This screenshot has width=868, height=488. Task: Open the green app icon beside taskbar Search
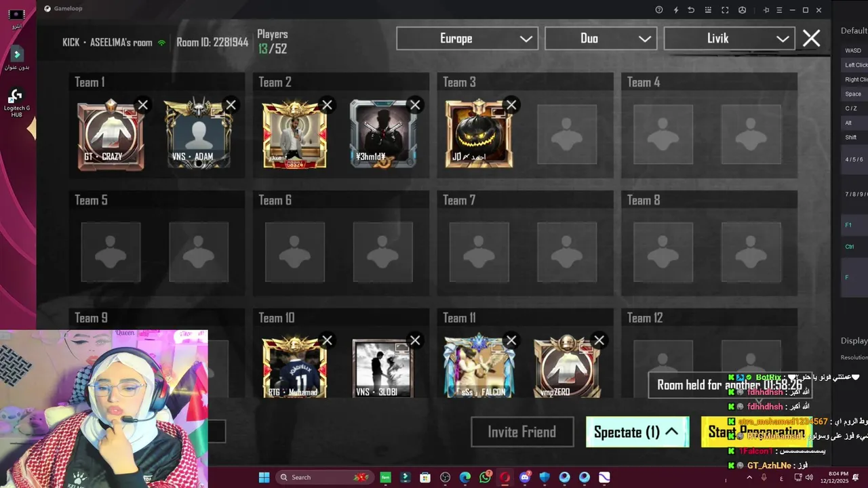tap(385, 477)
